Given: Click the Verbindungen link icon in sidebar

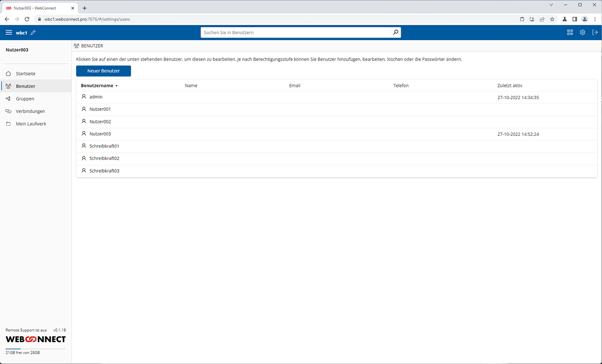Looking at the screenshot, I should (8, 111).
